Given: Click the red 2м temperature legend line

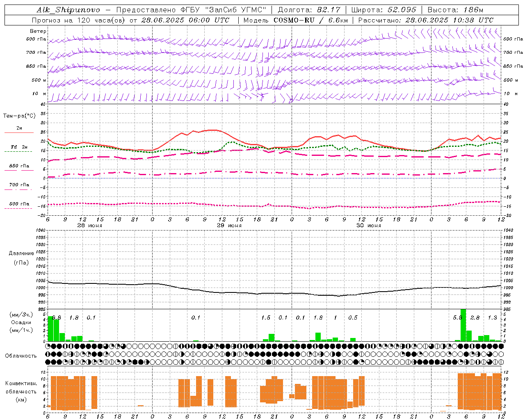Looking at the screenshot, I should 19,132.
